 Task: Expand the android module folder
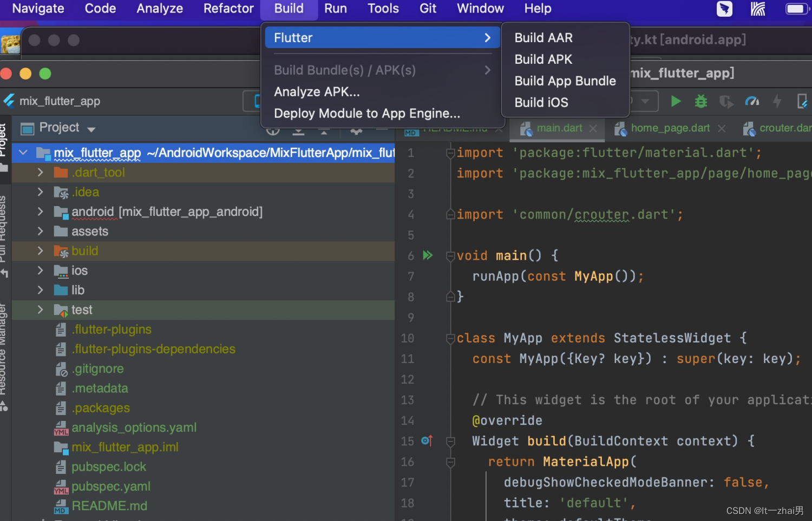click(40, 212)
